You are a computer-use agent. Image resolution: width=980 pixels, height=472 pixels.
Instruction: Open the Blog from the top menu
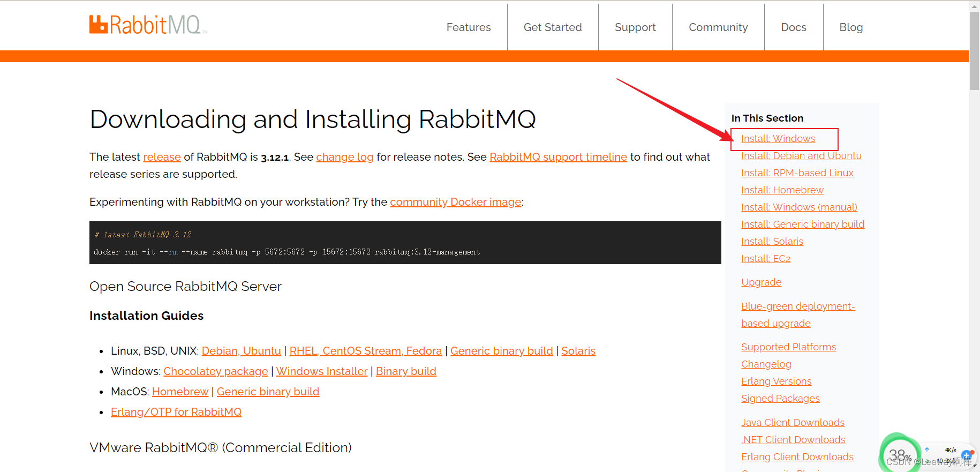tap(851, 27)
